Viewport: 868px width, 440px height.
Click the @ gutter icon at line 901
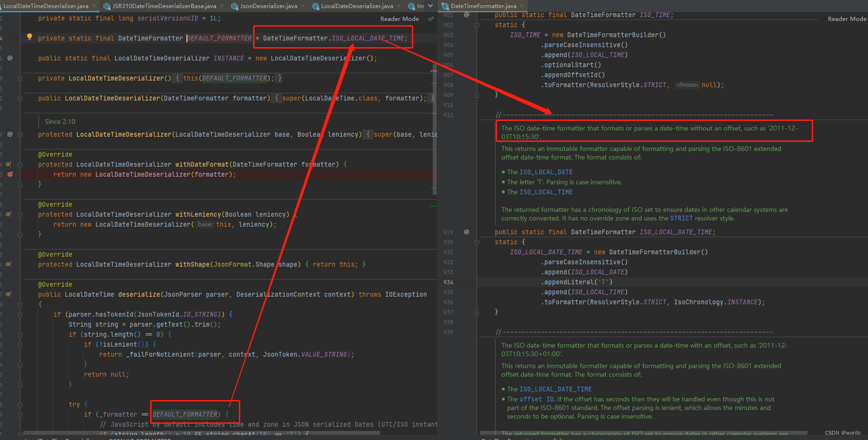click(467, 15)
